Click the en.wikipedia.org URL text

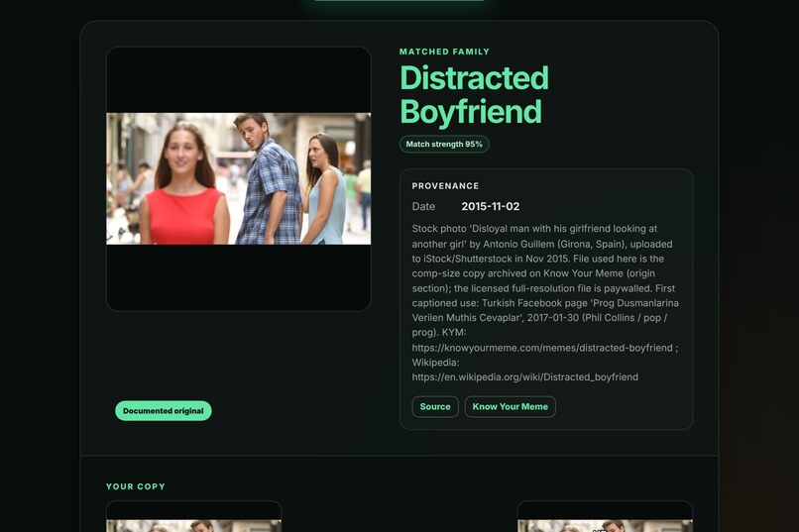[524, 377]
